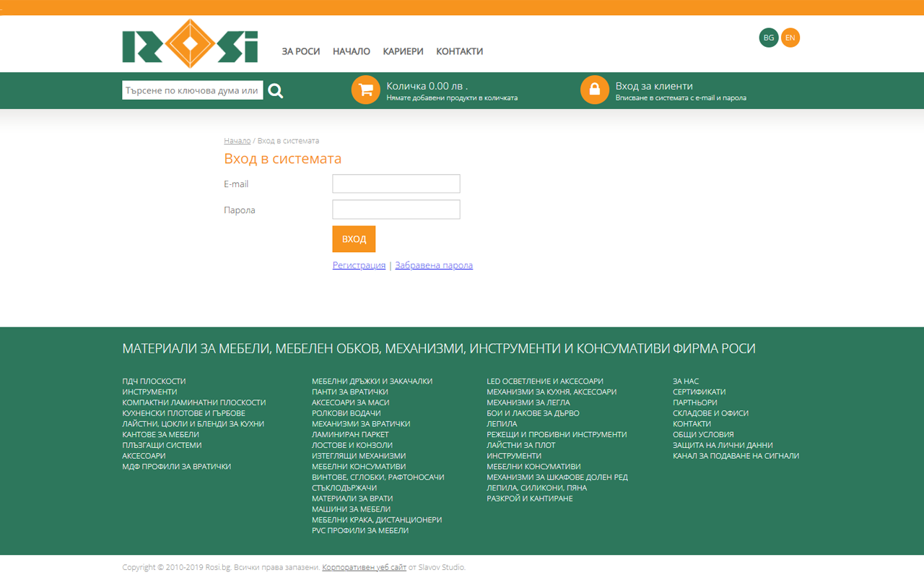The width and height of the screenshot is (924, 578).
Task: Open the КОНТАКТИ page in the top menu
Action: pyautogui.click(x=459, y=51)
